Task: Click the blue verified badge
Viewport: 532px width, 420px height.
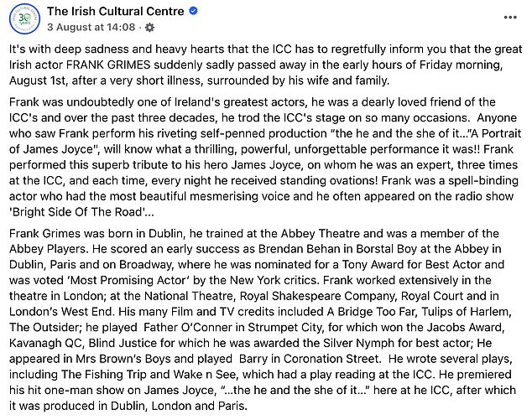Action: 191,11
